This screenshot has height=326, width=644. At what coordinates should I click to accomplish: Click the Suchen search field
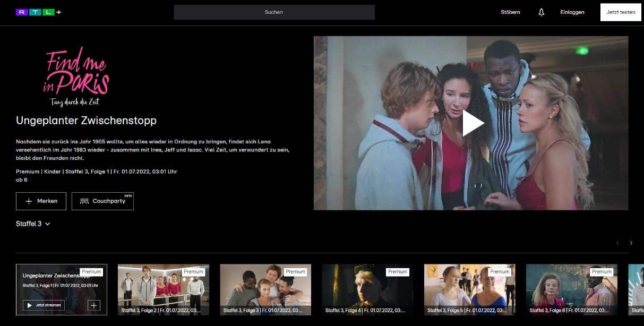point(274,12)
